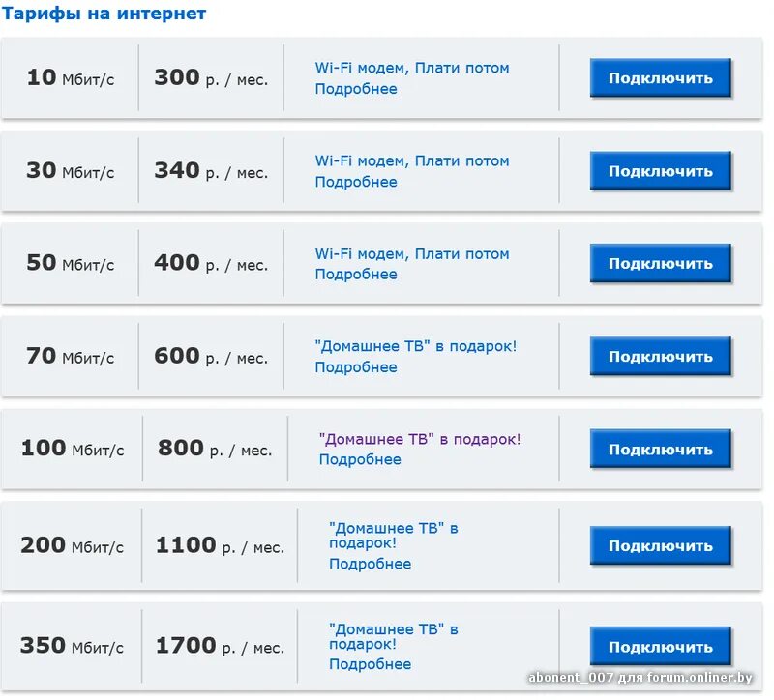Click "Wi-Fi модем, Плати потом" in 30 Мбит/с row
The width and height of the screenshot is (774, 700).
[x=412, y=160]
